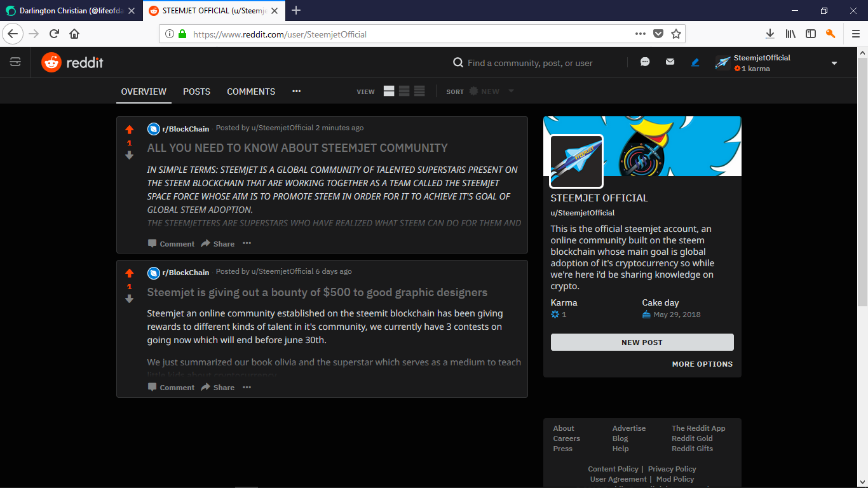Screen dimensions: 868x488
Task: Switch to Darlington Christian browser tab
Action: click(x=70, y=11)
